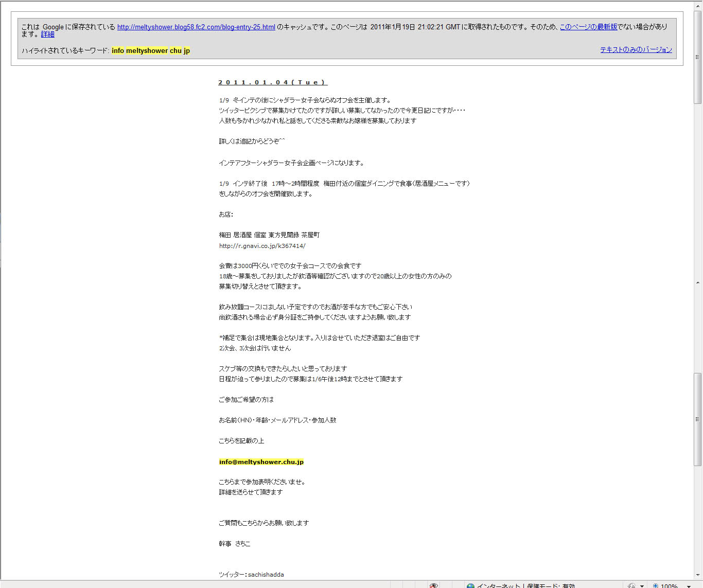Open the 詳細 link in cache notice

47,34
